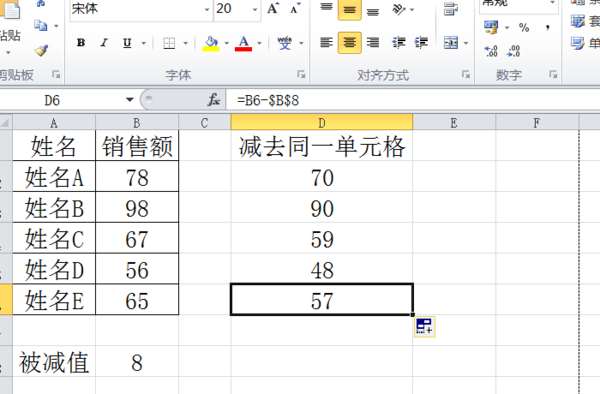600x394 pixels.
Task: Click the formula bar text =B6-$B$8
Action: (268, 101)
